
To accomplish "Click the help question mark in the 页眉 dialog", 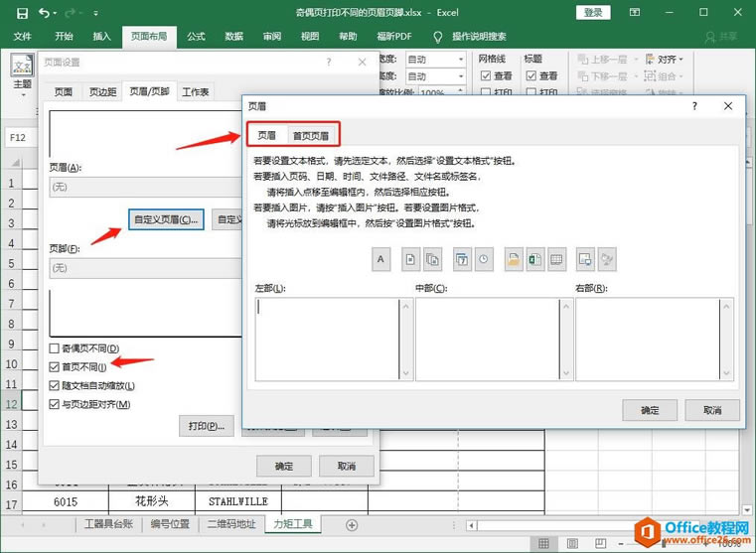I will coord(694,106).
